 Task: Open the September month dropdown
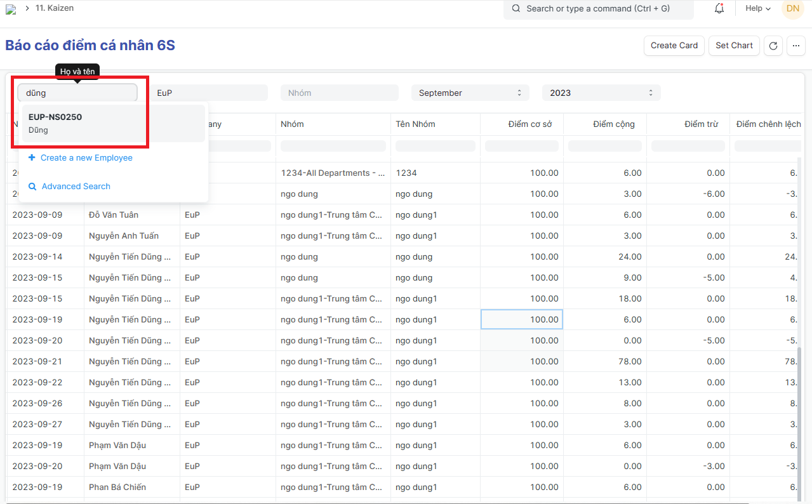tap(470, 93)
